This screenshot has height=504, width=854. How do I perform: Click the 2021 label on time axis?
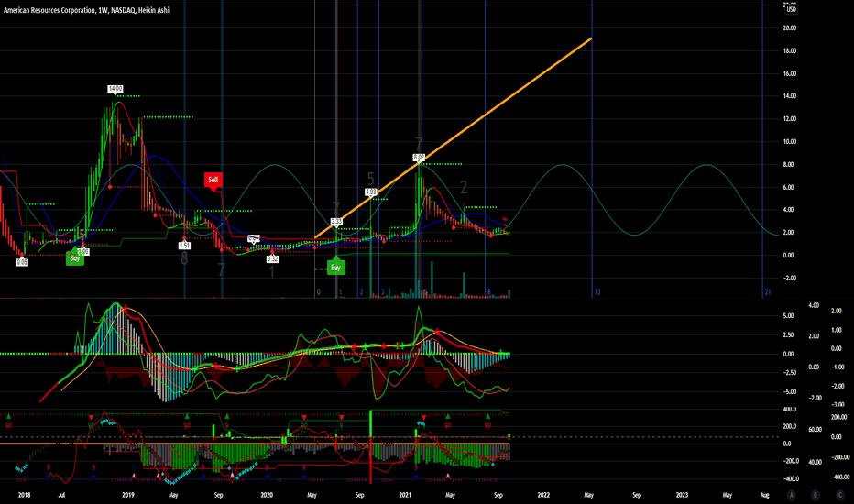tap(405, 495)
